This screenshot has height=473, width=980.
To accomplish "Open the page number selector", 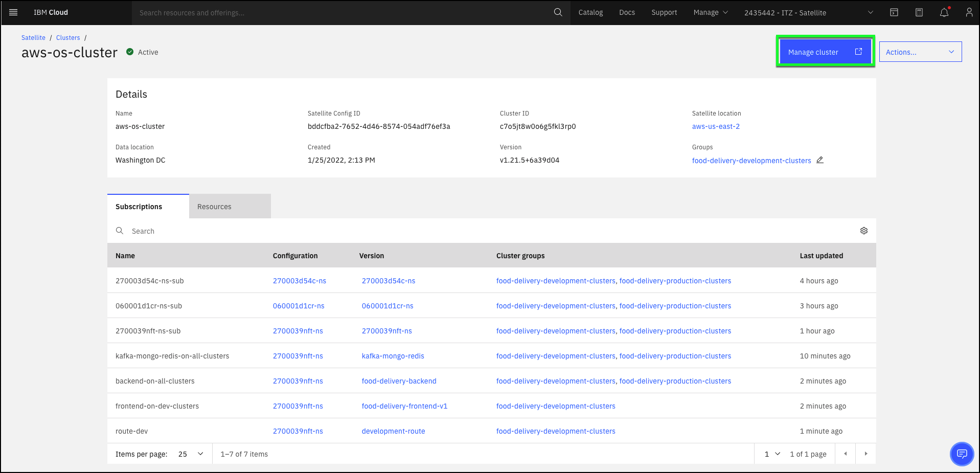I will [772, 454].
